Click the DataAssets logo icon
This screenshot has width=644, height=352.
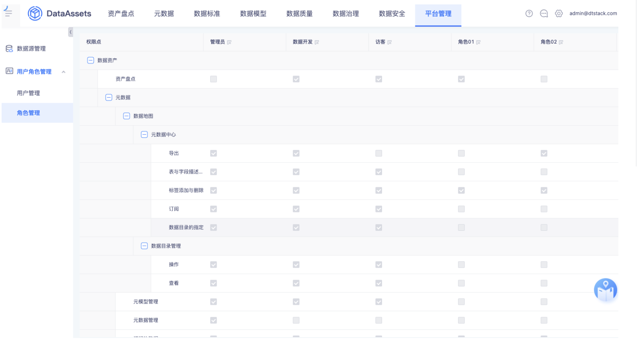coord(35,14)
